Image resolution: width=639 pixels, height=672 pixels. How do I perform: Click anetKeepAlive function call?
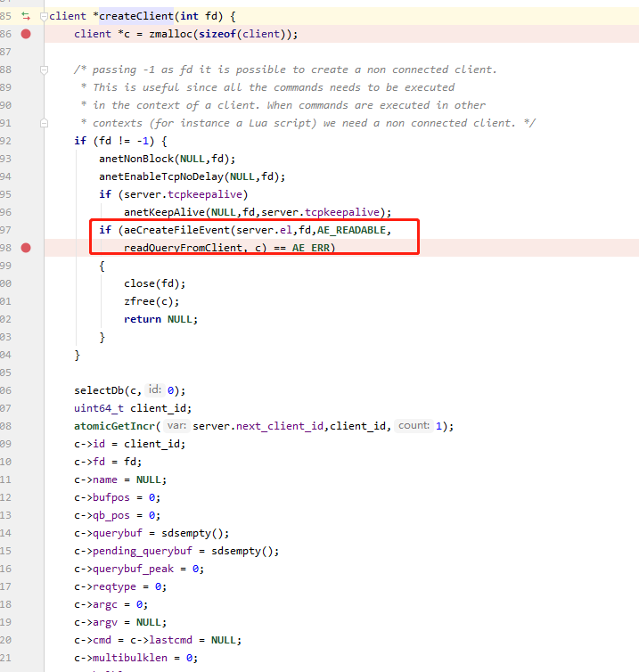pos(164,213)
